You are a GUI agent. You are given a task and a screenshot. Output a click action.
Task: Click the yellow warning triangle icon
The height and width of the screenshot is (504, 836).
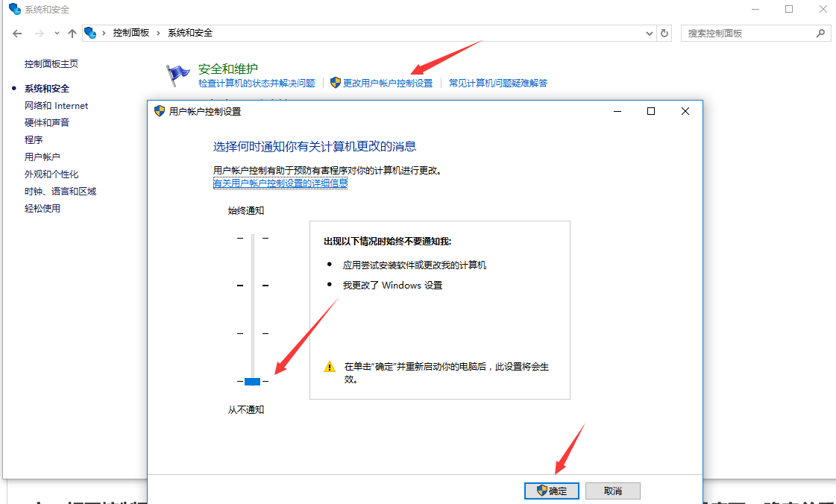pos(330,367)
